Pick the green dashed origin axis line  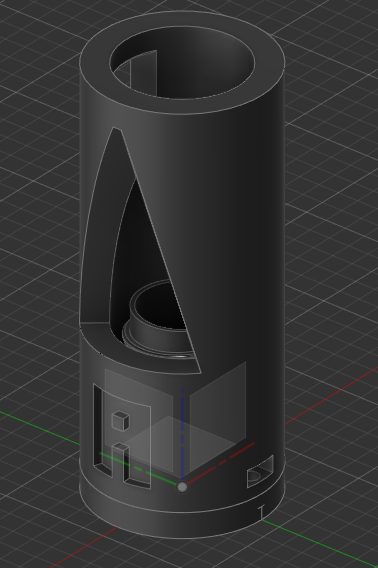click(138, 469)
